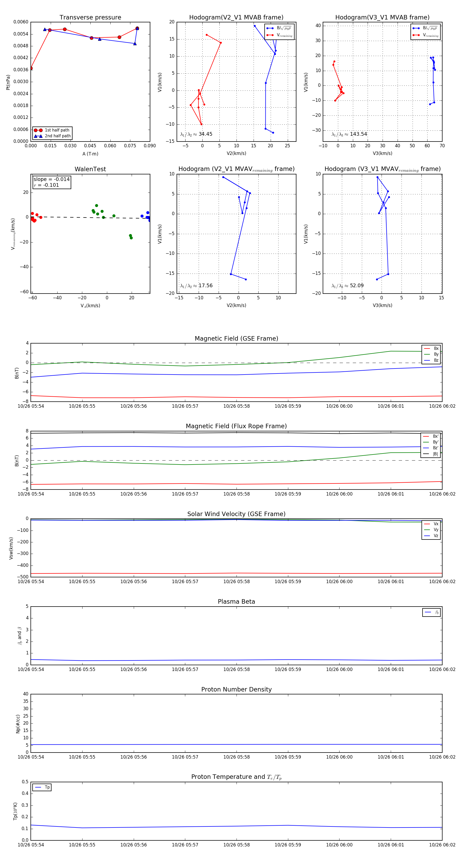The width and height of the screenshot is (473, 868).
Task: Click B/√μ0ρ legend entry in V3_V1 MVAB hodogram
Action: click(425, 28)
